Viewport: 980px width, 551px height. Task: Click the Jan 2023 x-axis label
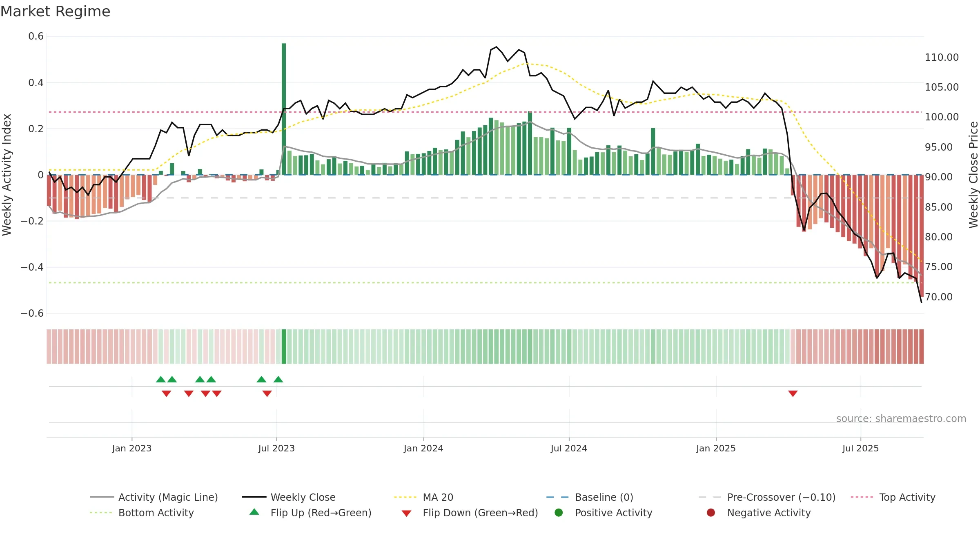pyautogui.click(x=132, y=448)
